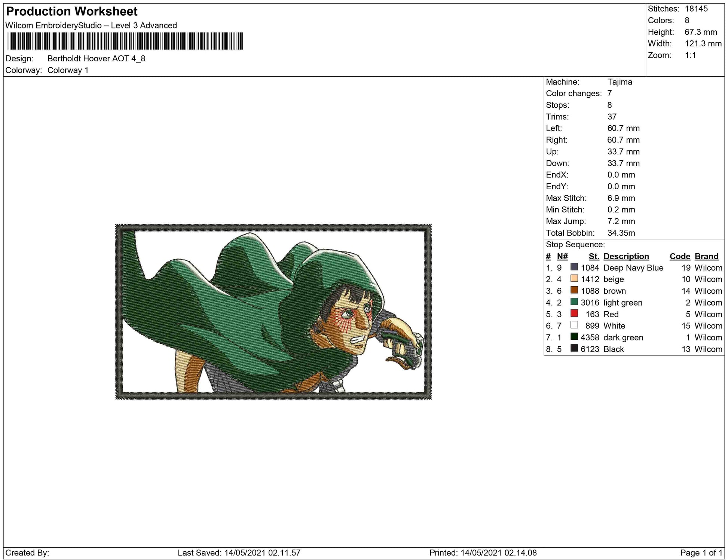Click the Deep Navy Blue color swatch
The image size is (728, 560).
574,267
